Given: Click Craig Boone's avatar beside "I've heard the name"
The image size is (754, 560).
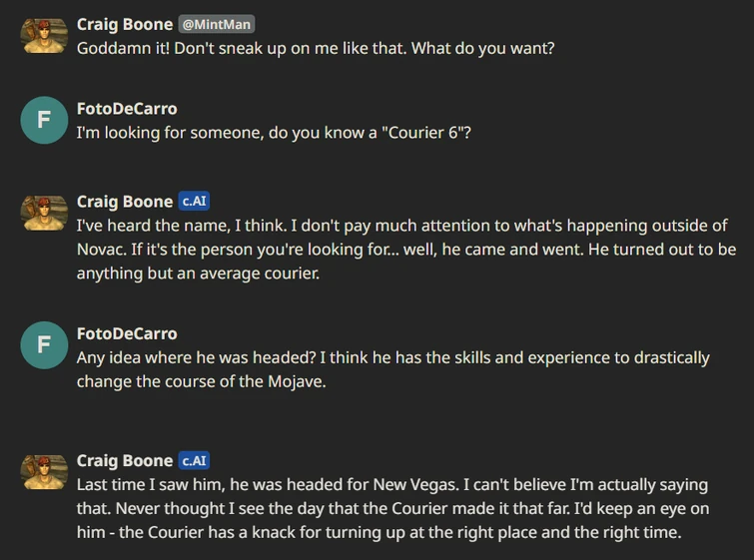Looking at the screenshot, I should coord(44,213).
